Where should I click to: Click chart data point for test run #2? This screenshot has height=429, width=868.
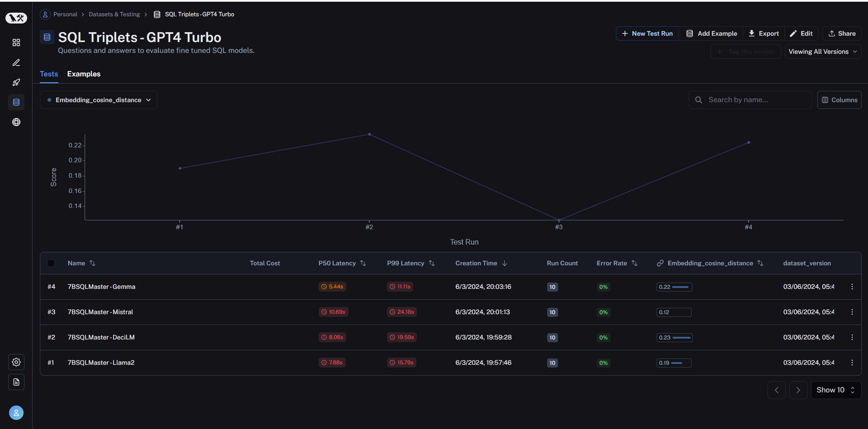[369, 134]
